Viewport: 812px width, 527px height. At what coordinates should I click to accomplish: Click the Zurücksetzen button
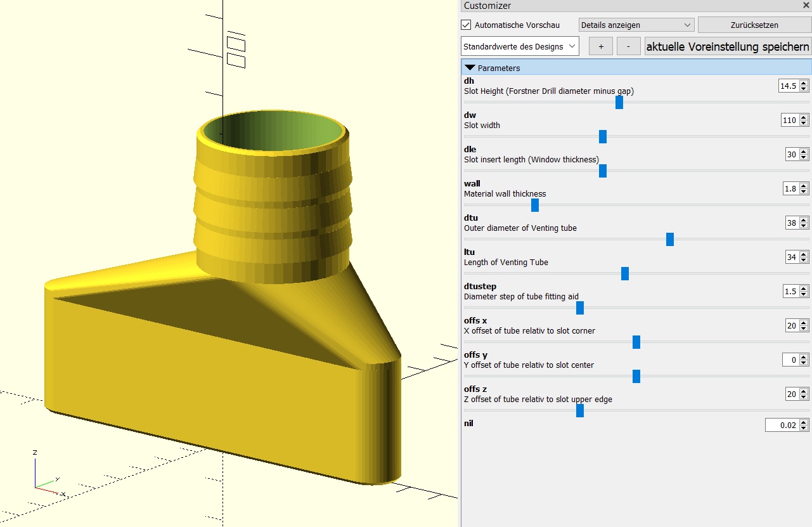tap(754, 24)
